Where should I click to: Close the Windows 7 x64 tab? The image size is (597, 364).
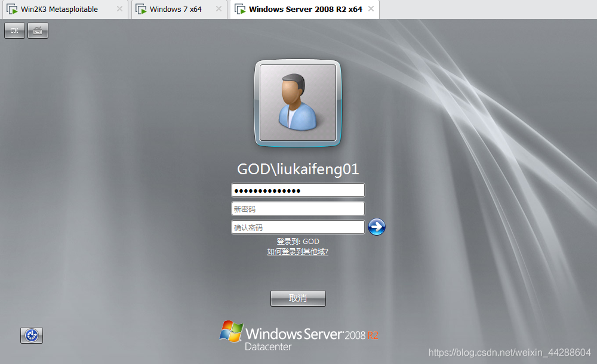click(x=219, y=9)
